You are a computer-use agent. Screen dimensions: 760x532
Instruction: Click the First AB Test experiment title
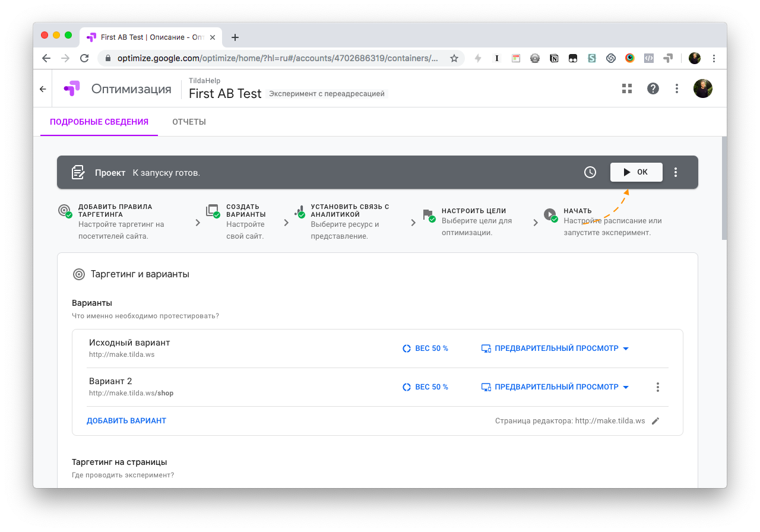225,94
